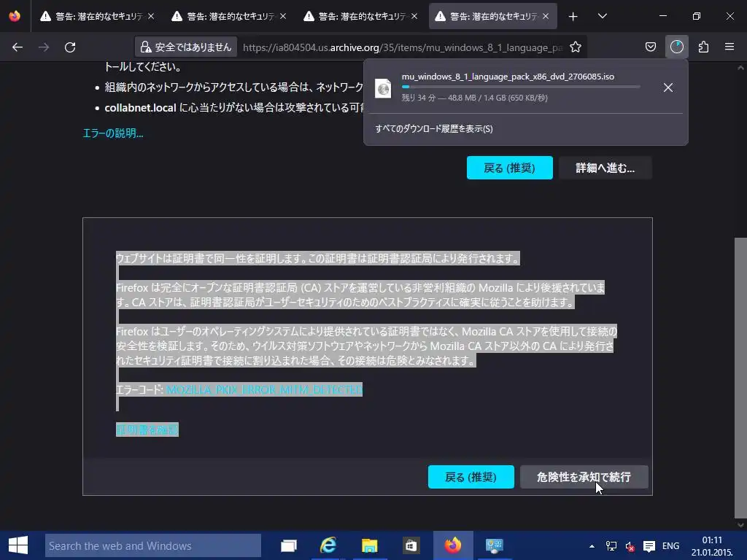747x560 pixels.
Task: Open the error explanation link
Action: click(113, 133)
